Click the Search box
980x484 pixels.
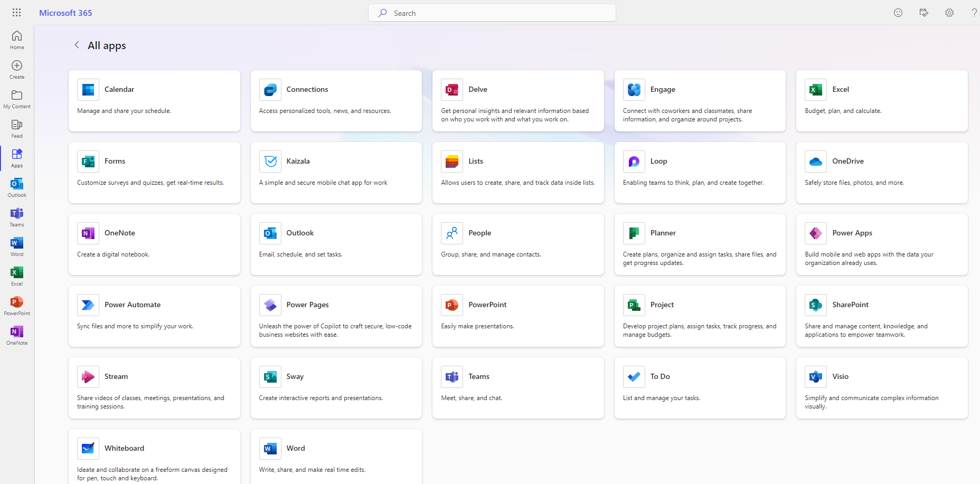tap(492, 13)
